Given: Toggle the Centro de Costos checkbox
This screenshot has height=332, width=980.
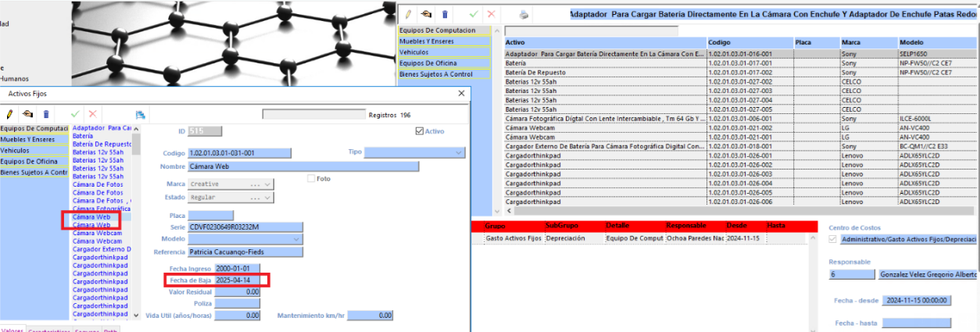Looking at the screenshot, I should [832, 238].
